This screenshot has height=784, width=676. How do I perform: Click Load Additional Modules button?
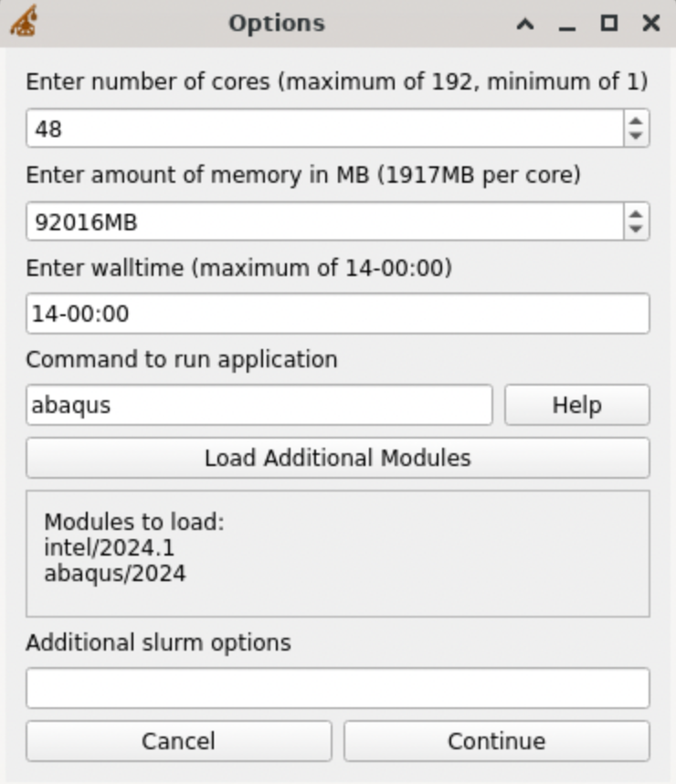pos(338,458)
